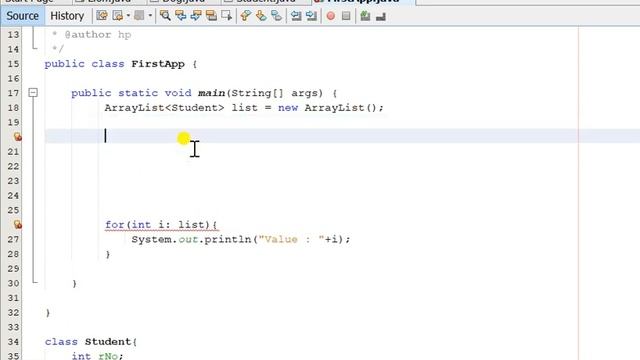Click the Shift Line Left icon
The width and height of the screenshot is (640, 360).
296,16
